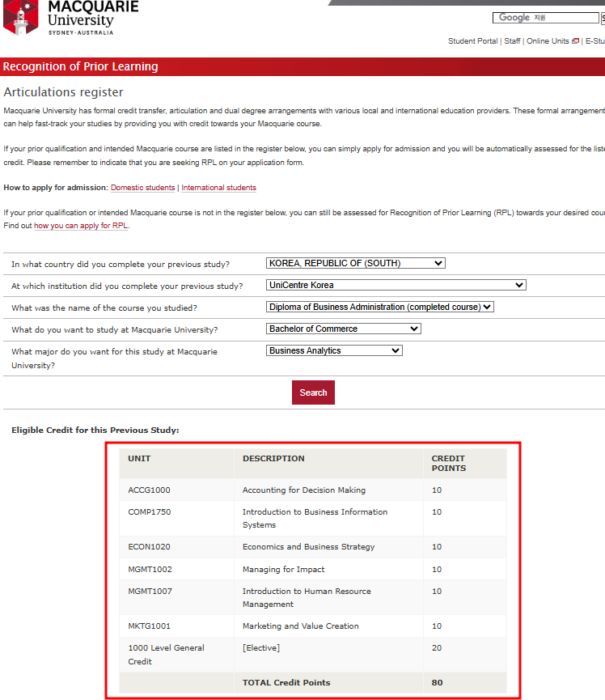Click the Articulations register heading

click(x=63, y=92)
